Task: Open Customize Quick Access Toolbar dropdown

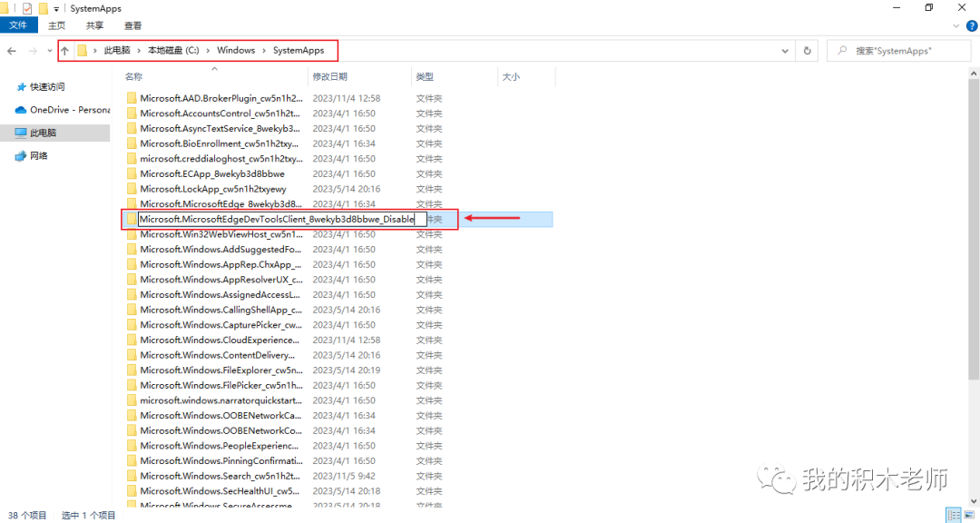Action: point(57,8)
